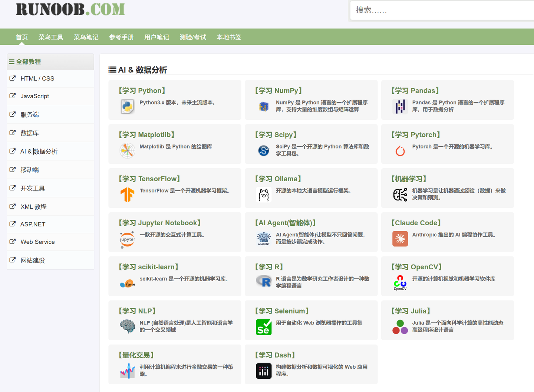Click the Pytorch flame icon
Screen dimensions: 534x392
[x=400, y=151]
